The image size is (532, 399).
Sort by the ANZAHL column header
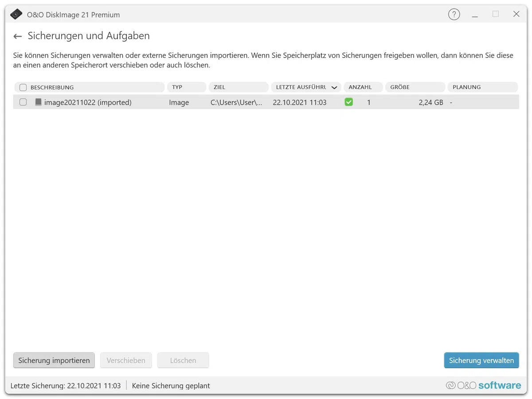[363, 87]
